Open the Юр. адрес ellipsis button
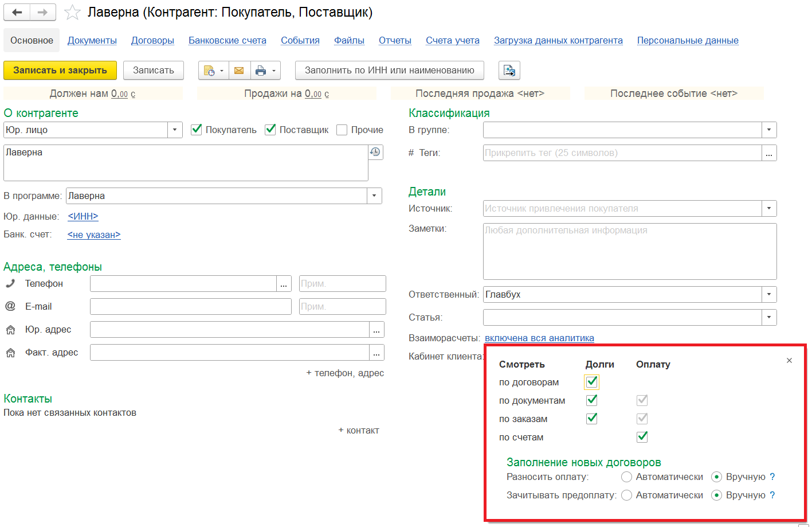 click(x=376, y=330)
